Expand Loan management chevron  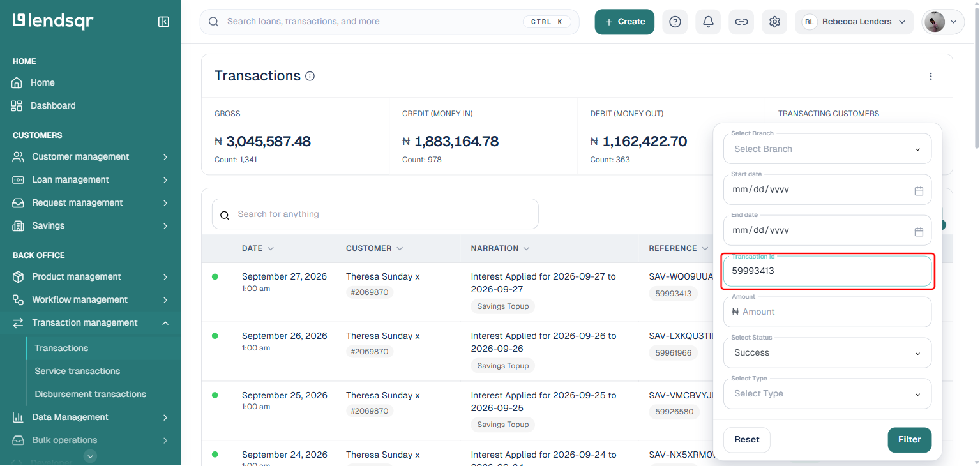[165, 180]
